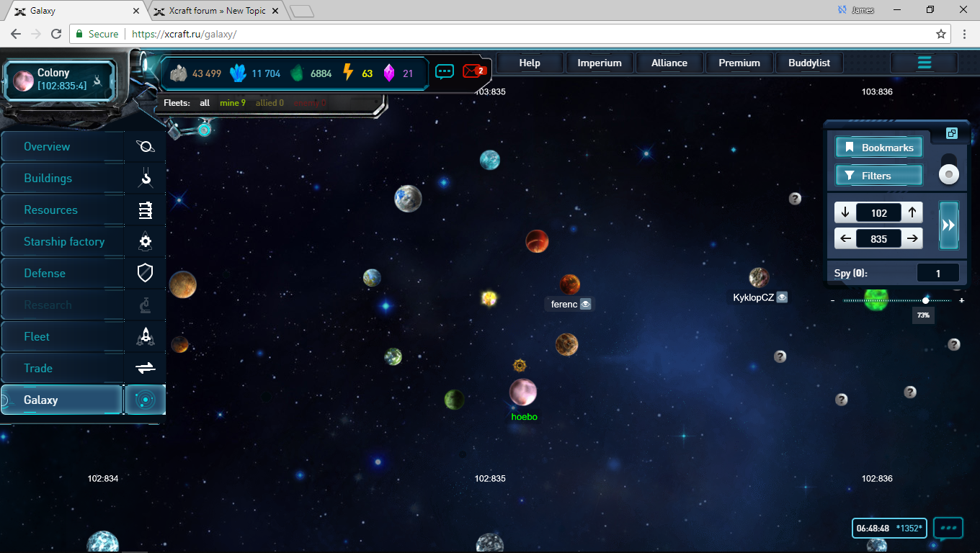Click the Spy count input field
Screen dimensions: 980x553
pyautogui.click(x=937, y=274)
